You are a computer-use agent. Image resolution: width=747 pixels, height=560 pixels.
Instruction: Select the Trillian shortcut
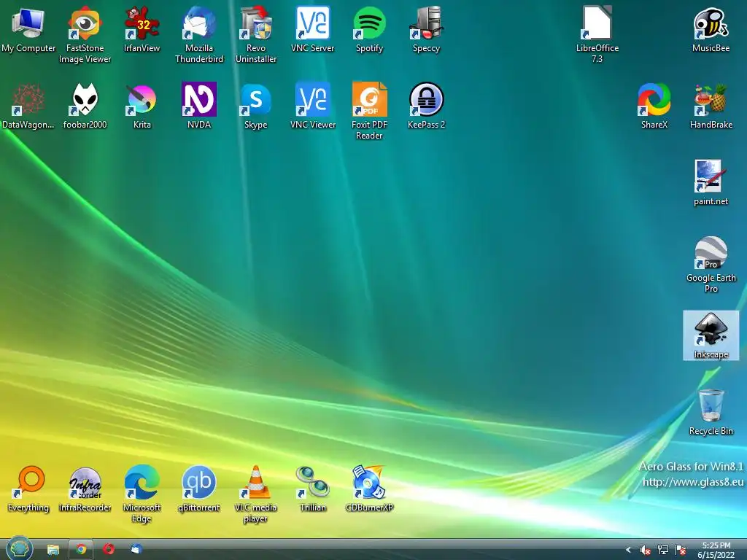click(312, 489)
